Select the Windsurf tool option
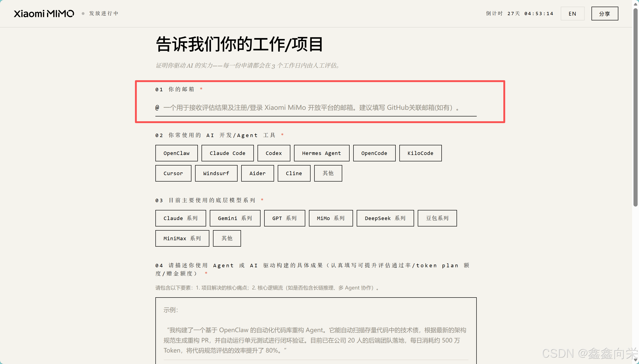This screenshot has height=364, width=639. tap(216, 173)
